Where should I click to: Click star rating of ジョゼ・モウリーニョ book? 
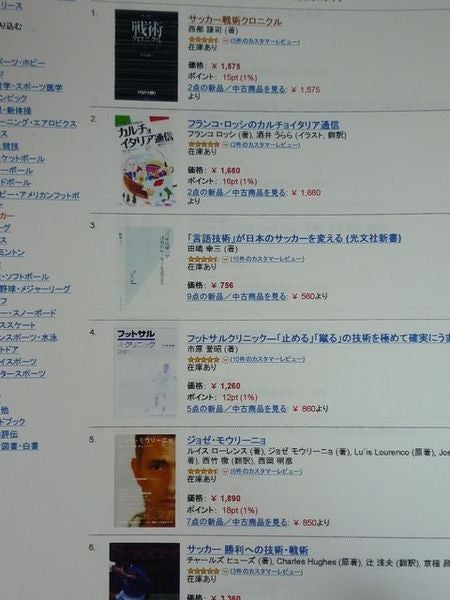click(x=203, y=472)
